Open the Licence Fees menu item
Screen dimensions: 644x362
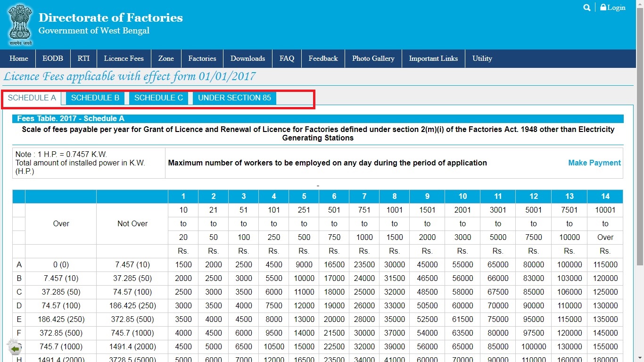(x=124, y=58)
